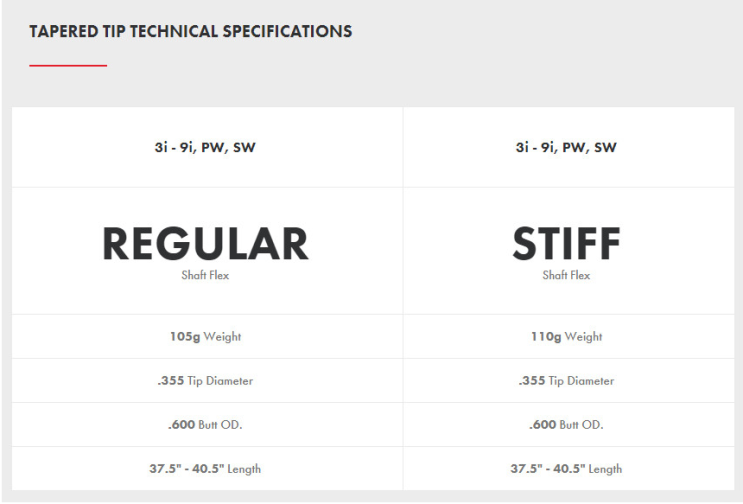Click Stiff column .600 Butt OD.
743x504 pixels.
(x=566, y=424)
